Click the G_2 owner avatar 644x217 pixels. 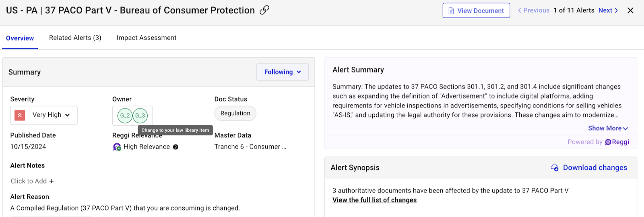[x=125, y=116]
